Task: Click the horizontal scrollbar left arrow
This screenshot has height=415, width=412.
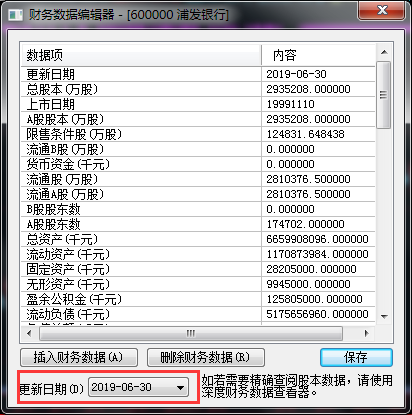Action: pyautogui.click(x=29, y=333)
